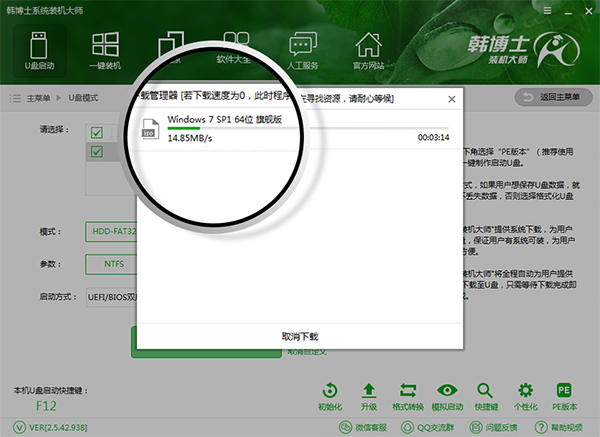Open the 官方网站 tab

coord(368,51)
